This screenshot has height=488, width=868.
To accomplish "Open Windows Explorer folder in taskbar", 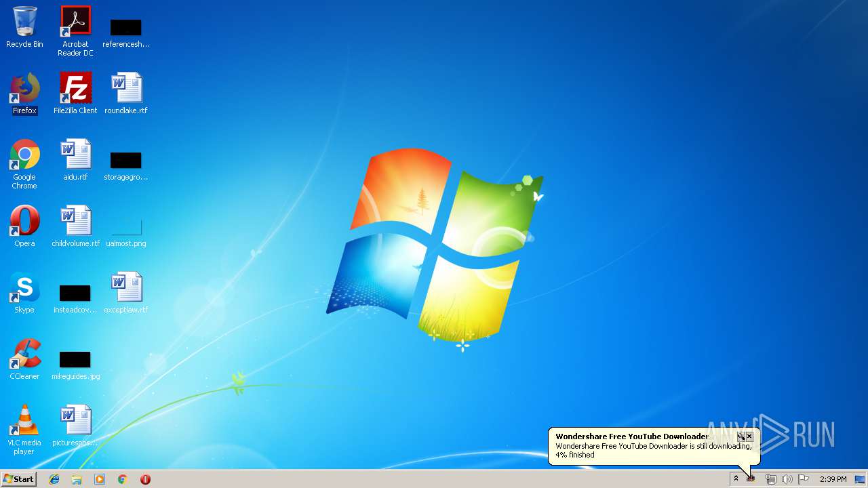I will tap(77, 479).
